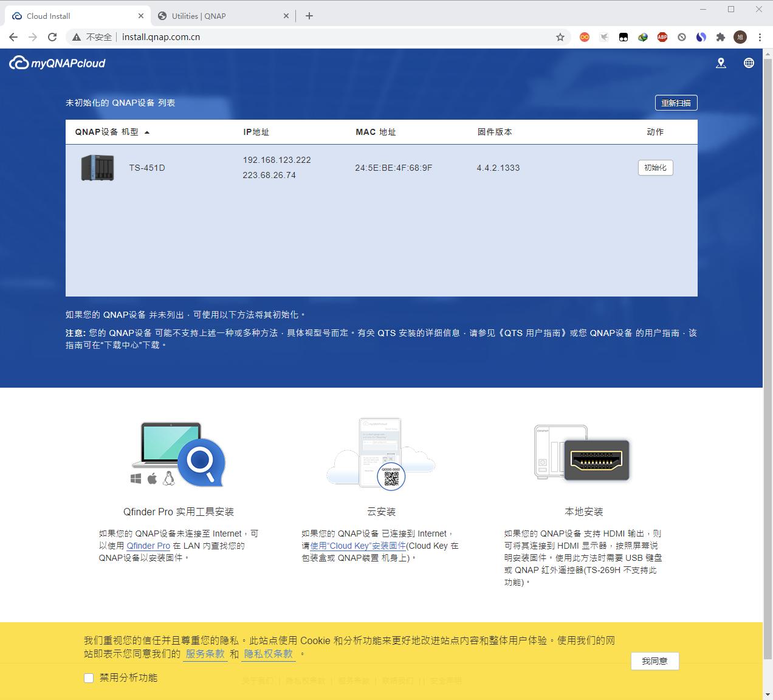The width and height of the screenshot is (773, 700).
Task: Click the install.qnap.com.cn address bar
Action: pos(161,36)
